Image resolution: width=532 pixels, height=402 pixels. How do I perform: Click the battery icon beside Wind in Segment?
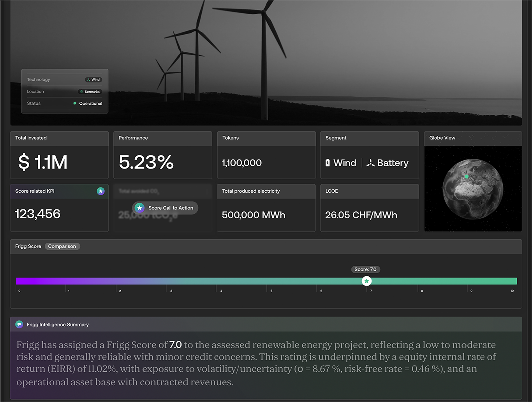pos(328,163)
